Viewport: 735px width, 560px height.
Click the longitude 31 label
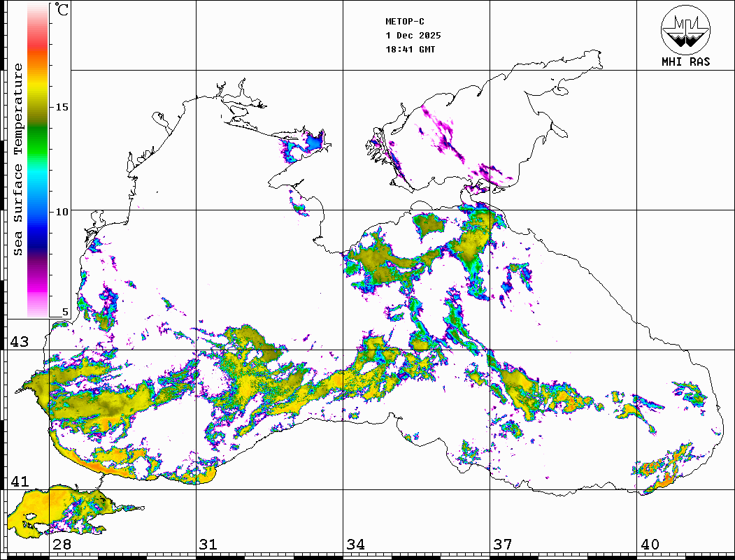coord(208,545)
